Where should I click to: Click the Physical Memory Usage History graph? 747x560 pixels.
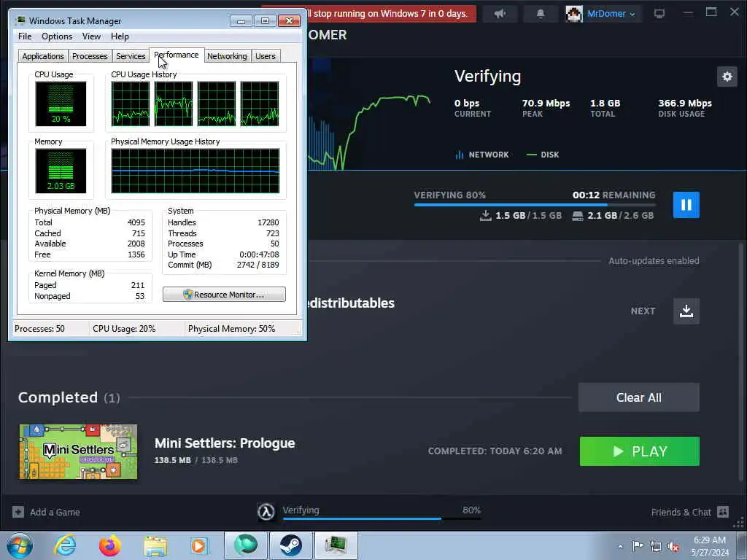(x=196, y=171)
